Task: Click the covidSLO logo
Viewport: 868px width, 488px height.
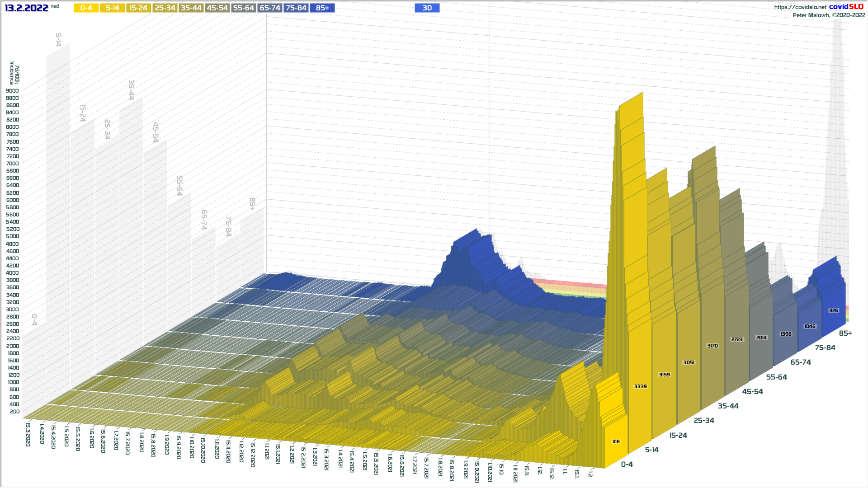Action: (846, 7)
